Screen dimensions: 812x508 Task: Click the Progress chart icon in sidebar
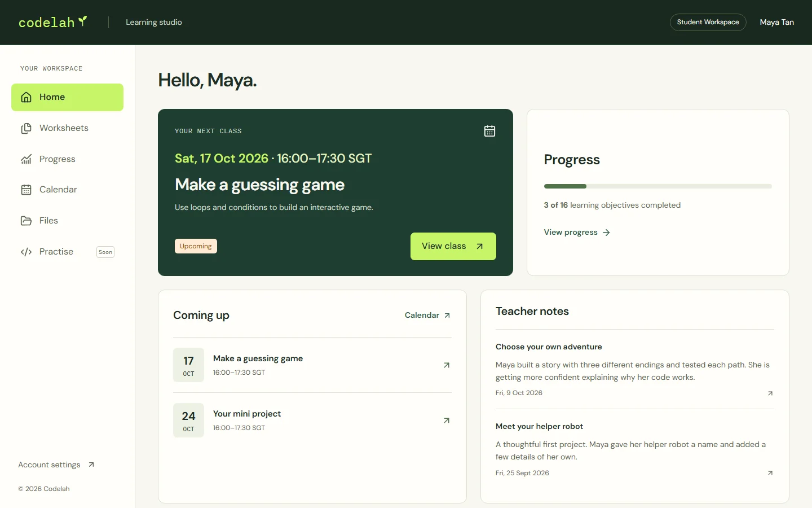point(26,159)
